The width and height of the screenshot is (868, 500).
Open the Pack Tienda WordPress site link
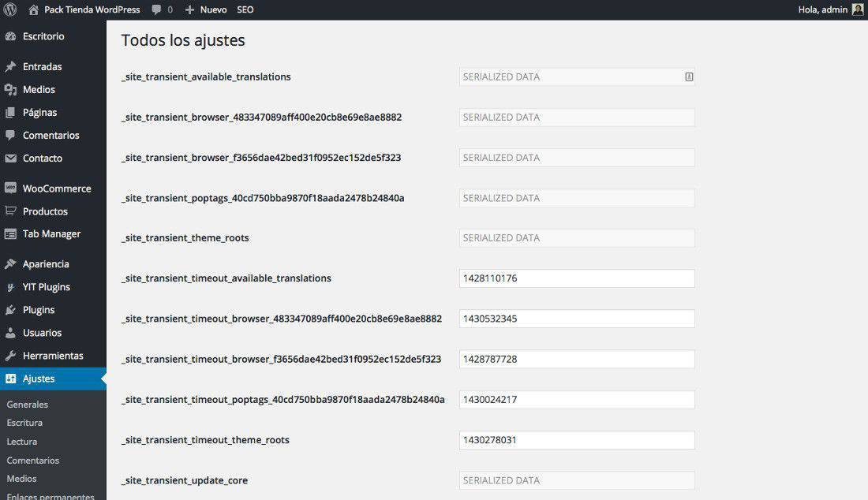pyautogui.click(x=92, y=9)
